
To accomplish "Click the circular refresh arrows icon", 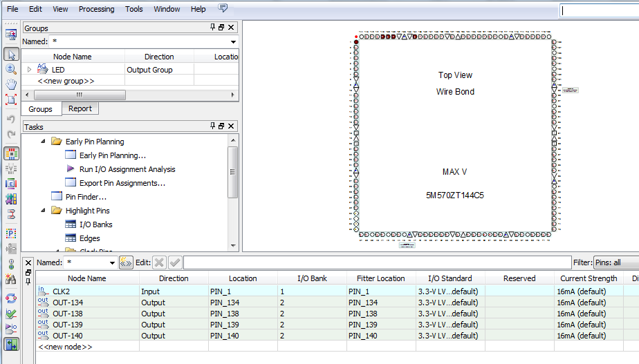I will coord(11,298).
